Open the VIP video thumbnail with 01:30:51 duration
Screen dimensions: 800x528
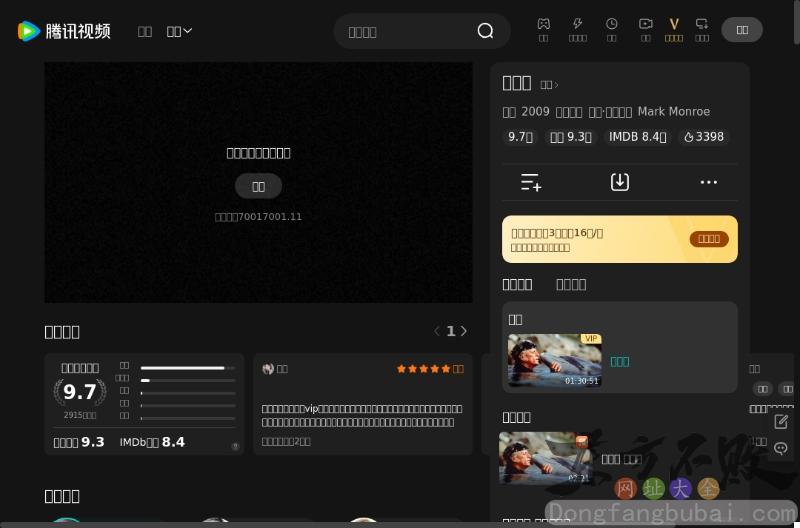pos(554,360)
